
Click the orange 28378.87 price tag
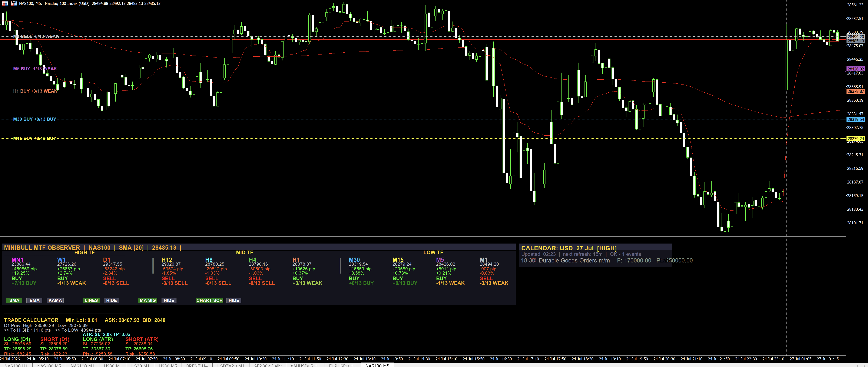[x=855, y=91]
